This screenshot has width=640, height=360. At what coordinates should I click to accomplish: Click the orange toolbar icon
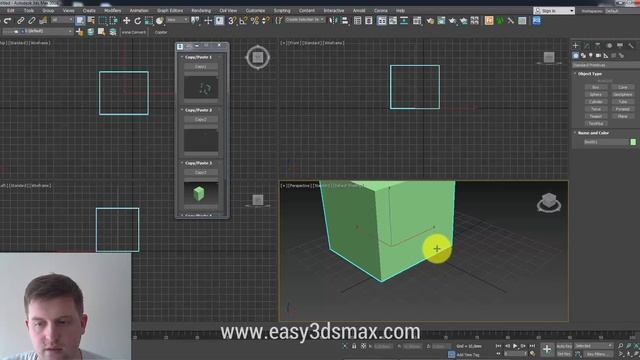coord(489,20)
